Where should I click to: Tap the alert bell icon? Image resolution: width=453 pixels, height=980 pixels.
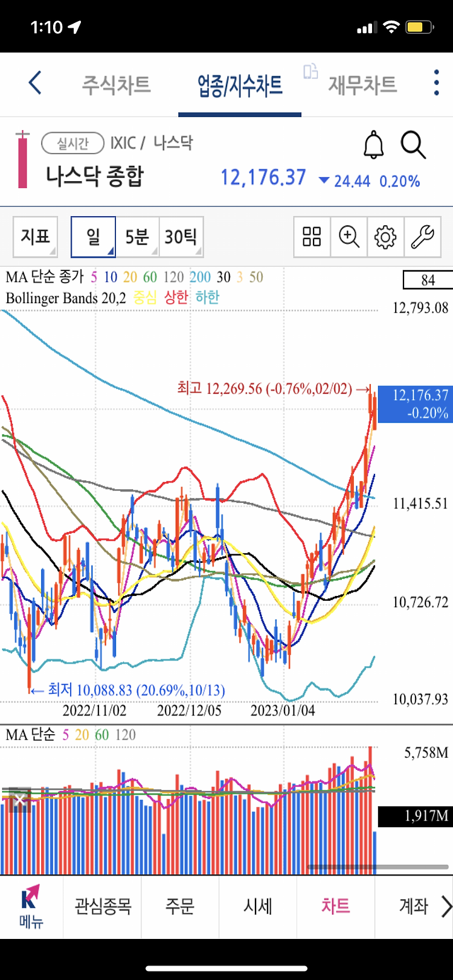[373, 145]
